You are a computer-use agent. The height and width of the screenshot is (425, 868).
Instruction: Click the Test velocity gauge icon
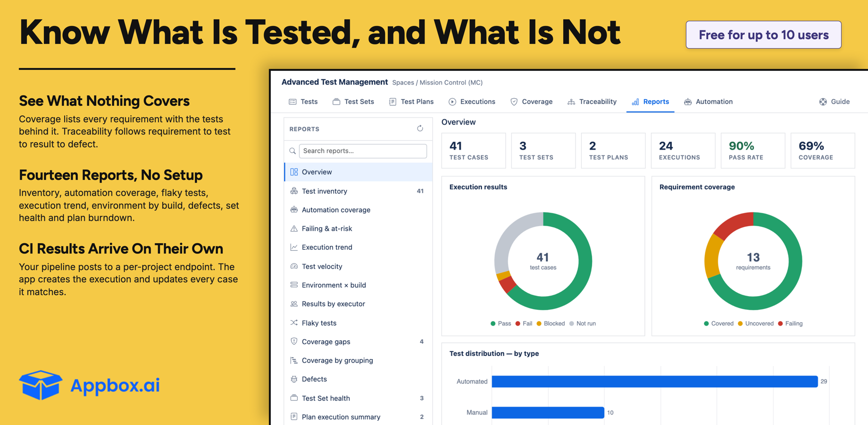click(294, 266)
